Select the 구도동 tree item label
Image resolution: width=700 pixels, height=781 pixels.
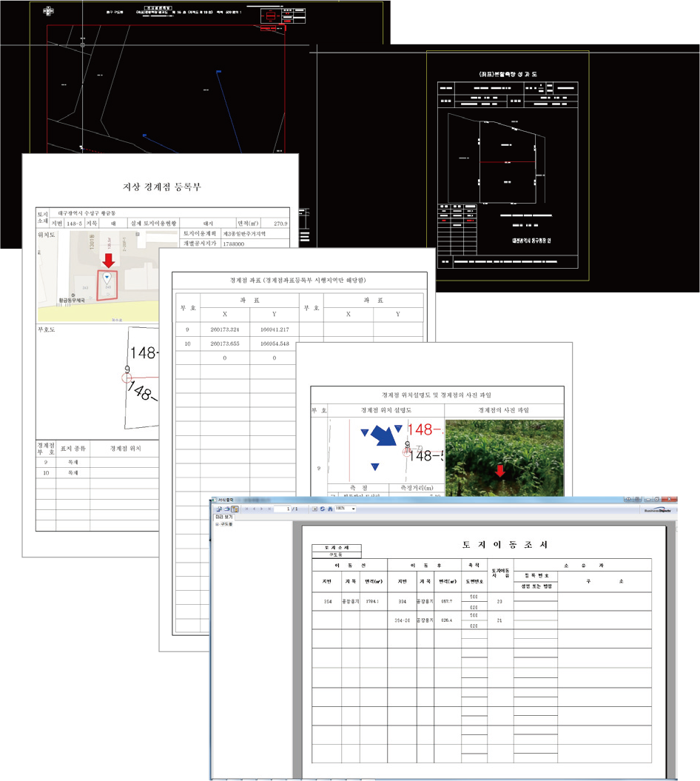226,524
